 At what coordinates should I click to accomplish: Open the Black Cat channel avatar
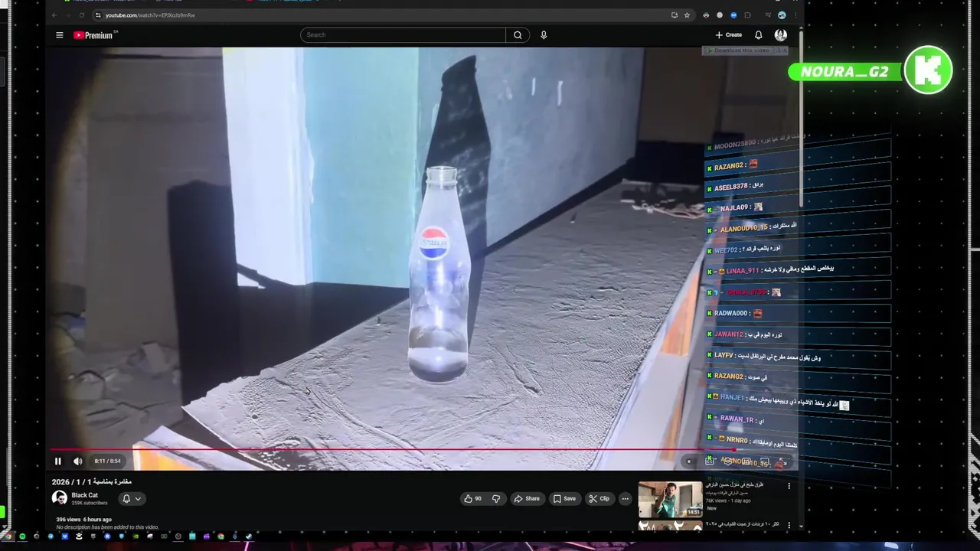pyautogui.click(x=59, y=498)
